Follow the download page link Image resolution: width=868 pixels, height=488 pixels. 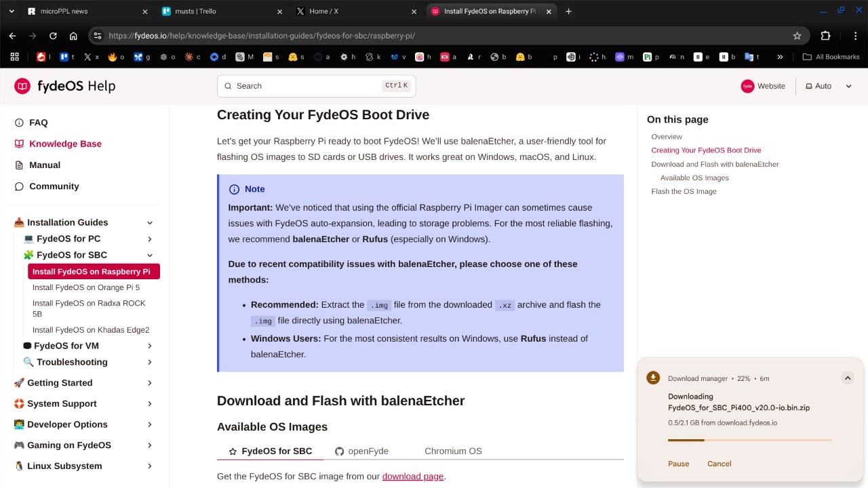tap(413, 476)
